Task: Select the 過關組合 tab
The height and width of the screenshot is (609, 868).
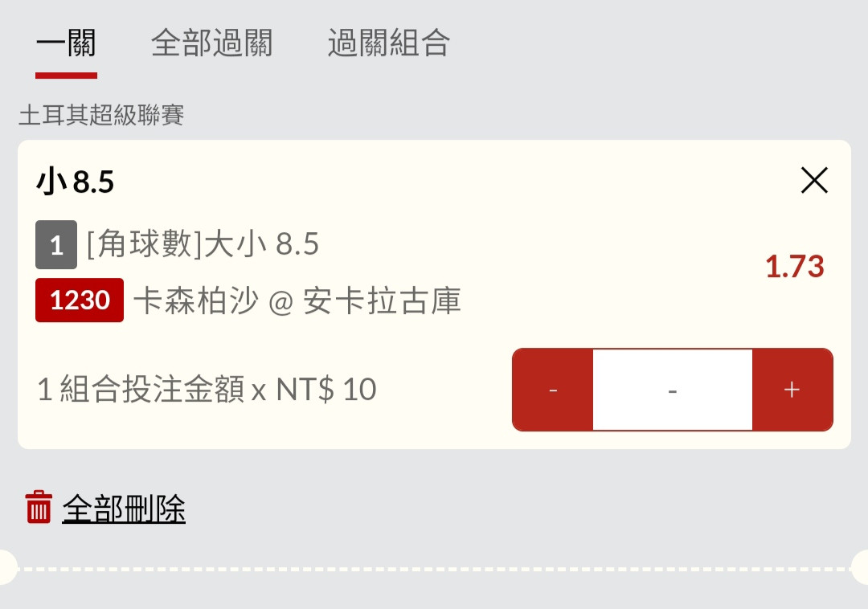Action: (389, 43)
